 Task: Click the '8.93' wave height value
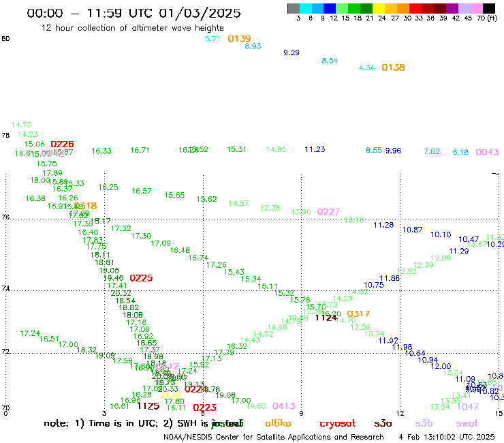click(253, 46)
